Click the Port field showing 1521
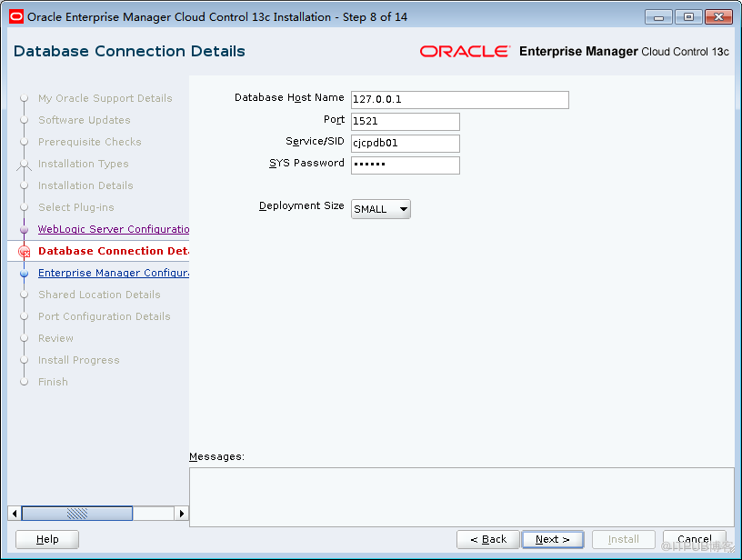The width and height of the screenshot is (742, 560). pyautogui.click(x=405, y=122)
